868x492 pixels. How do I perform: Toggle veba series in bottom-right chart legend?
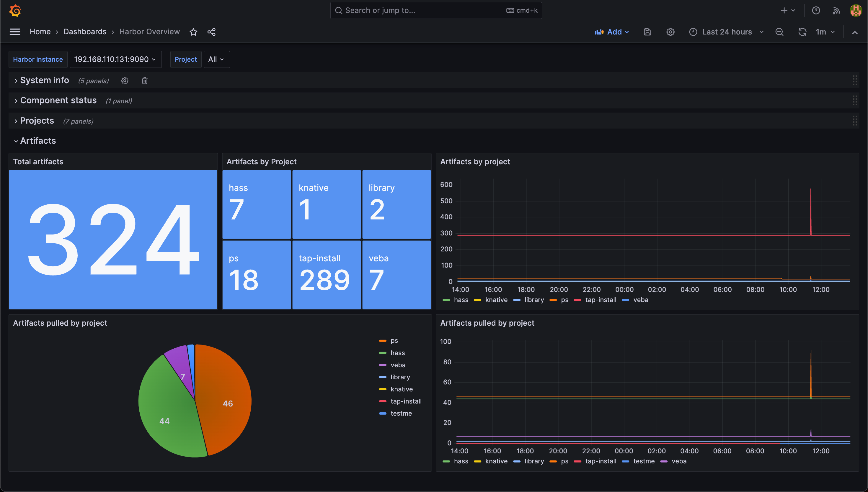pos(679,461)
